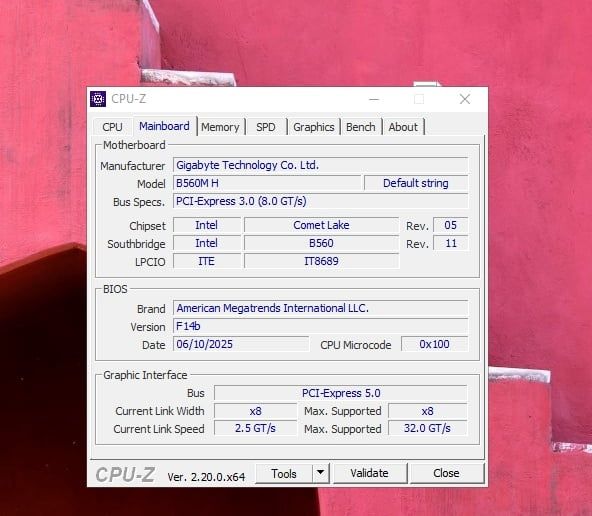Close window with the X icon

pyautogui.click(x=465, y=99)
